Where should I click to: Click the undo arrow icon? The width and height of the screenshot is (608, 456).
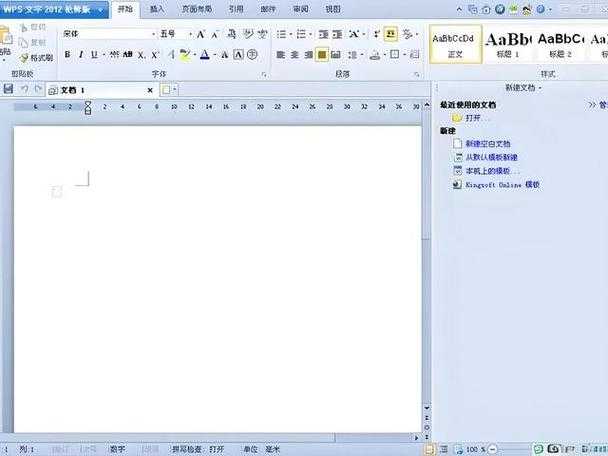click(25, 90)
